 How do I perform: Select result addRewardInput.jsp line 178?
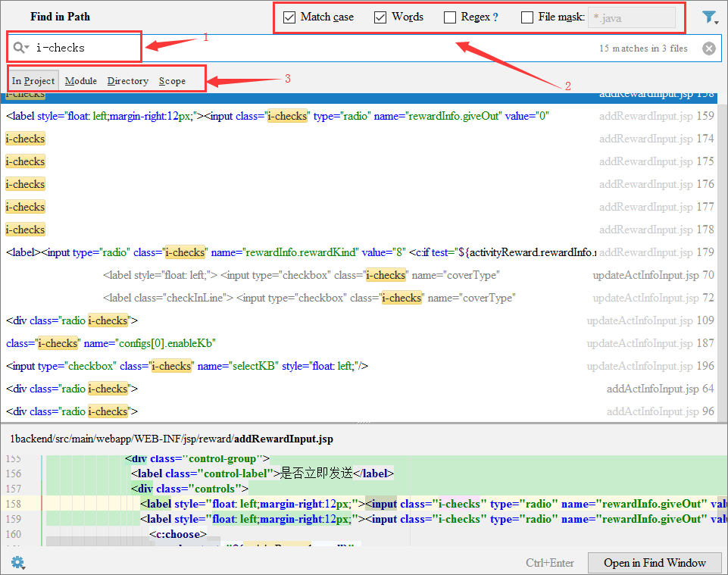pos(359,230)
